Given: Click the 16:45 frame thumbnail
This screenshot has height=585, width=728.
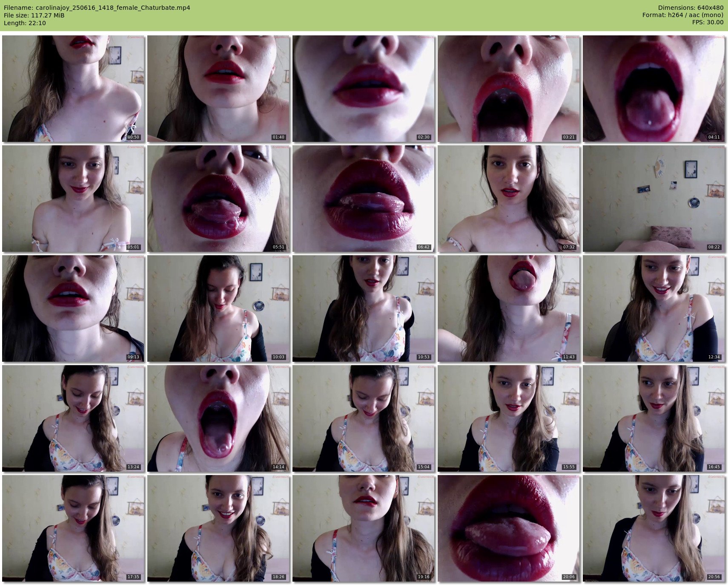Looking at the screenshot, I should [654, 418].
